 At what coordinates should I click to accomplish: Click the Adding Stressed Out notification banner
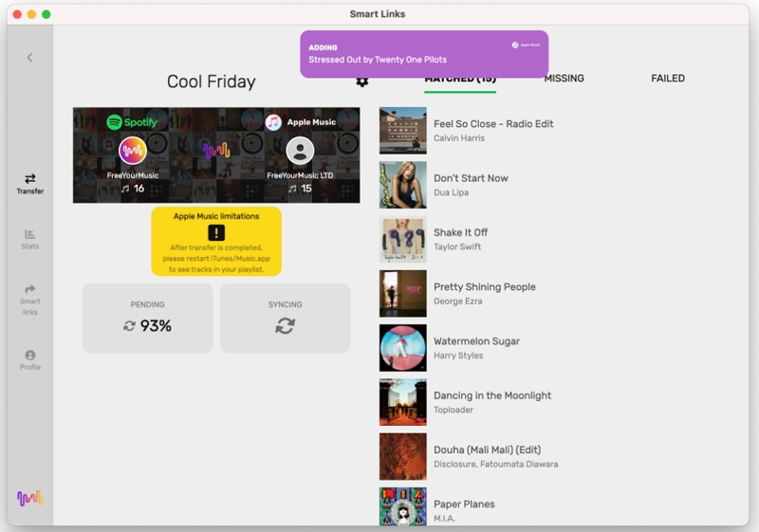[424, 53]
